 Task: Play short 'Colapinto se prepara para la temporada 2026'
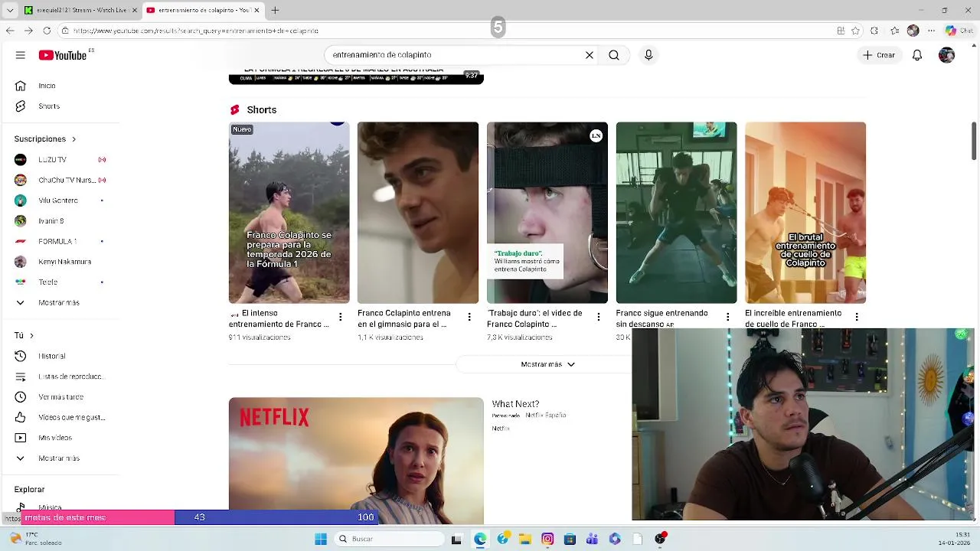click(x=289, y=213)
